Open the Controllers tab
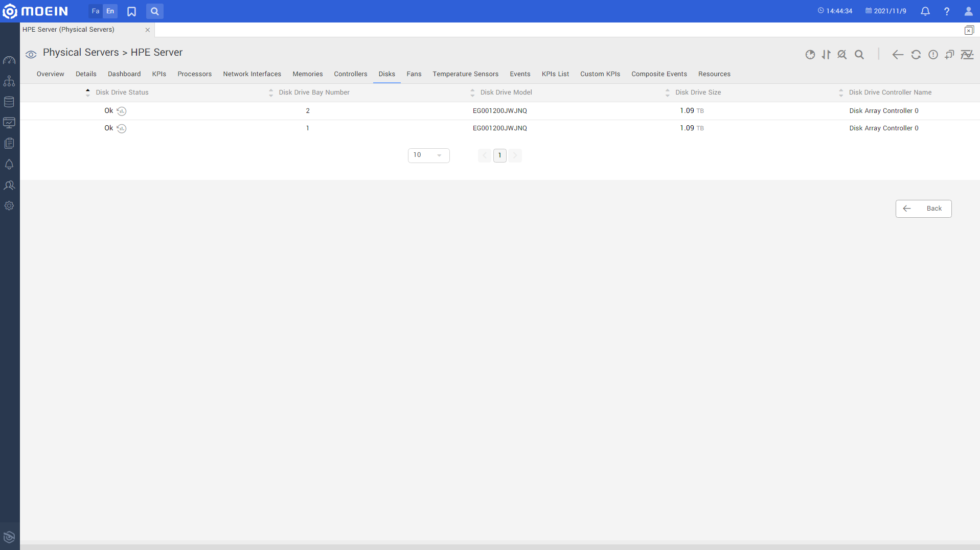 pyautogui.click(x=351, y=74)
